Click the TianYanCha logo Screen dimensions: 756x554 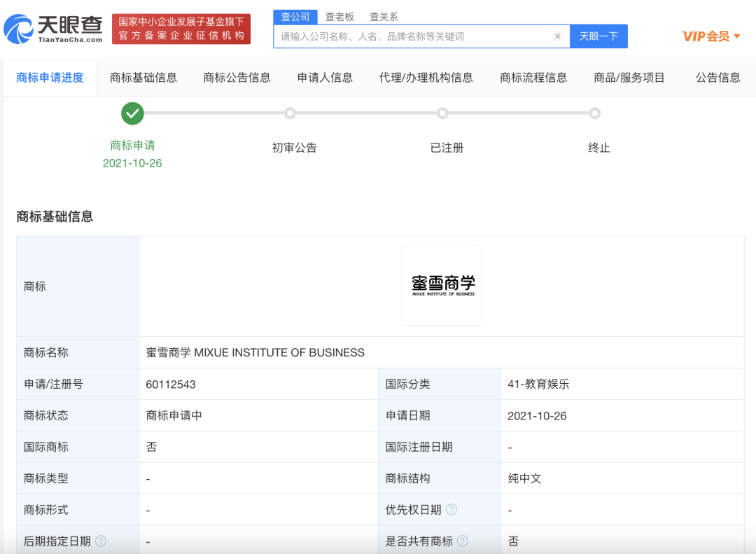(53, 29)
